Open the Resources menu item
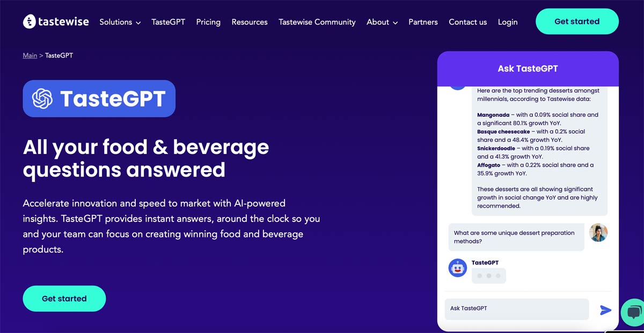The height and width of the screenshot is (333, 644). pos(250,22)
